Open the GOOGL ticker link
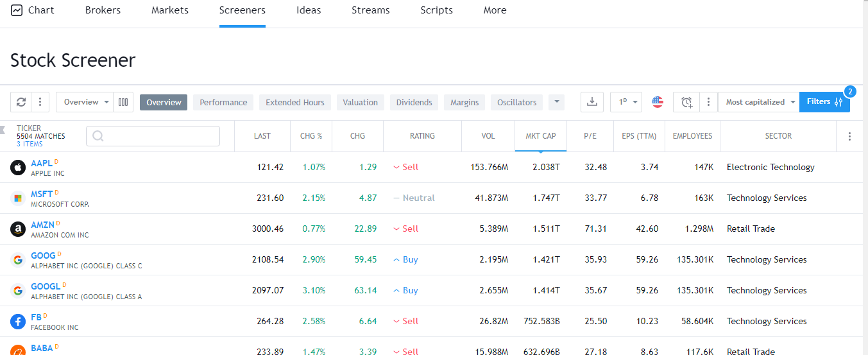The height and width of the screenshot is (355, 868). pos(46,286)
